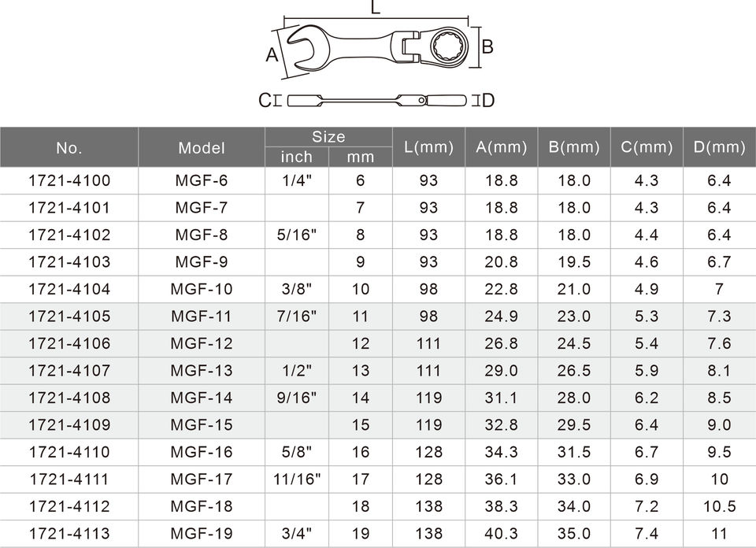Click the 40.3 value in the A(mm) column
This screenshot has height=548, width=756.
click(501, 534)
